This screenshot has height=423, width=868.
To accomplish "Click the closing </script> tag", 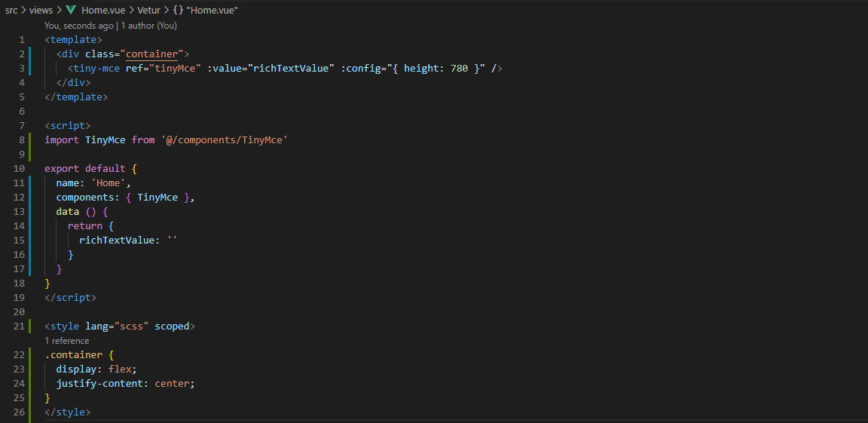I will 70,297.
